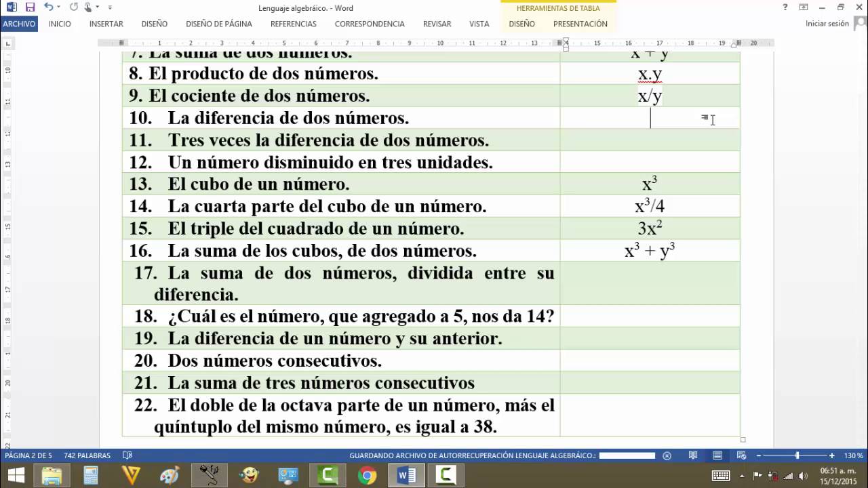The width and height of the screenshot is (868, 488).
Task: Open the VISTA ribbon tab
Action: click(479, 24)
